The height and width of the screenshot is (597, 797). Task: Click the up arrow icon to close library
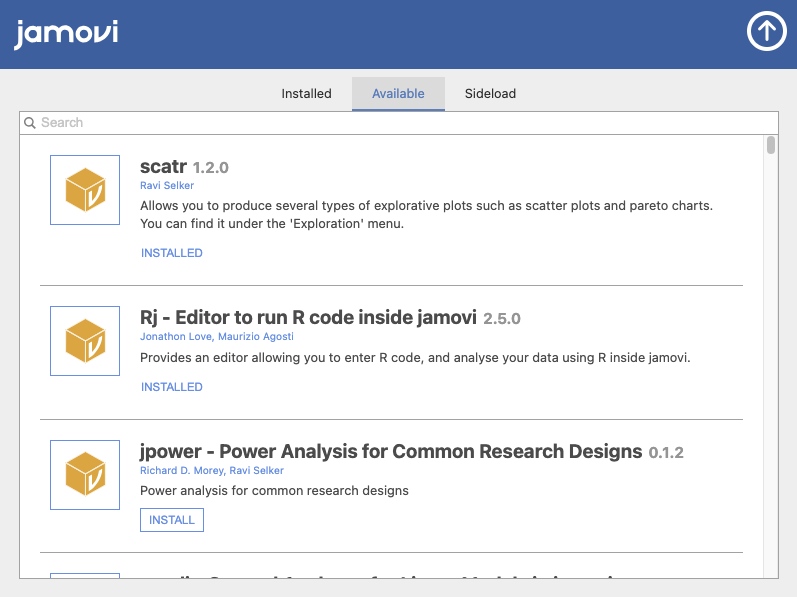[x=767, y=32]
